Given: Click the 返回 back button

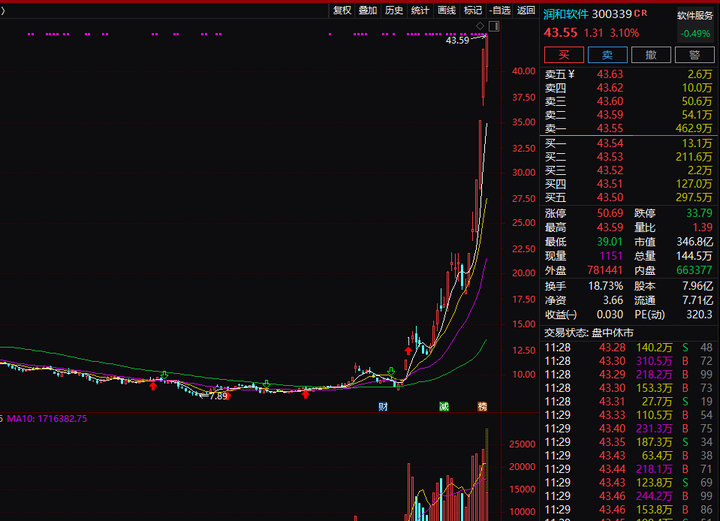Looking at the screenshot, I should click(x=526, y=10).
